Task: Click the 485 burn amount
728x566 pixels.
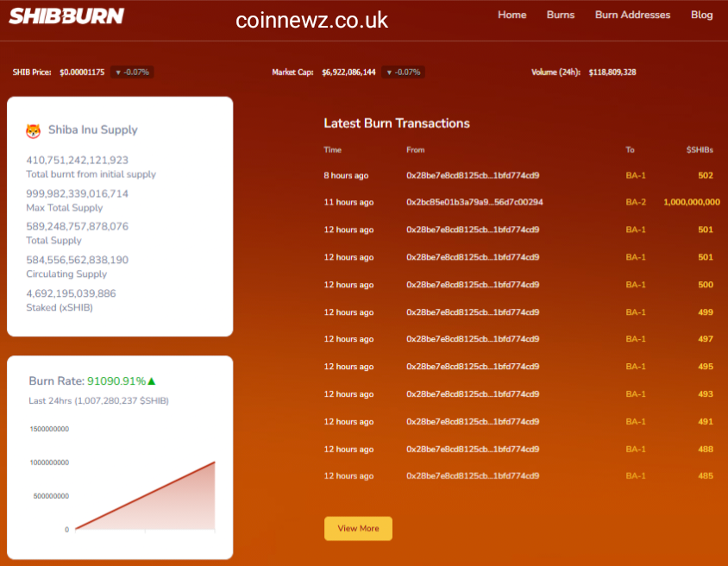Action: tap(706, 476)
